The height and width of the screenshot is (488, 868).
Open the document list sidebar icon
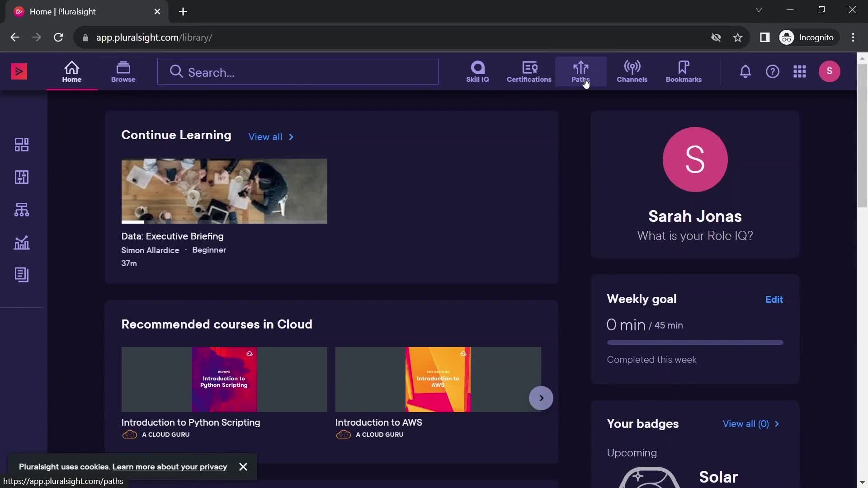point(22,275)
